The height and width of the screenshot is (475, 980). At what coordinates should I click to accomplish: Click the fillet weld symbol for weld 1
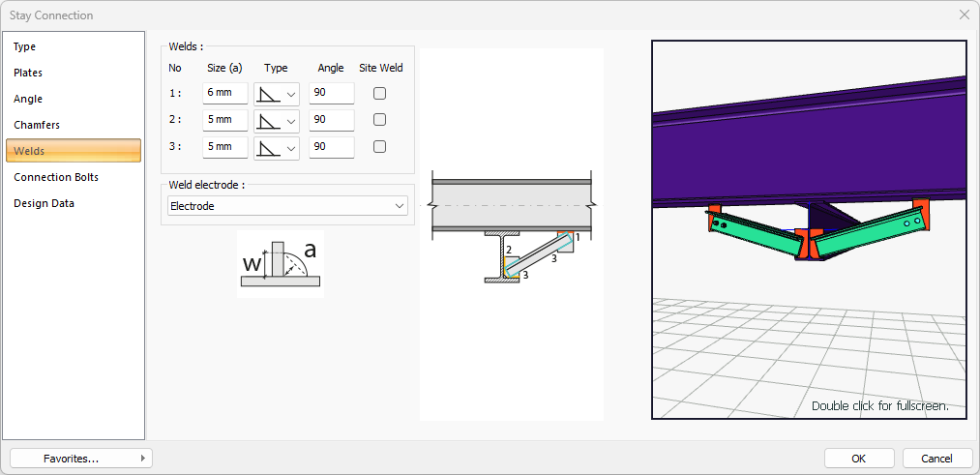tap(268, 94)
